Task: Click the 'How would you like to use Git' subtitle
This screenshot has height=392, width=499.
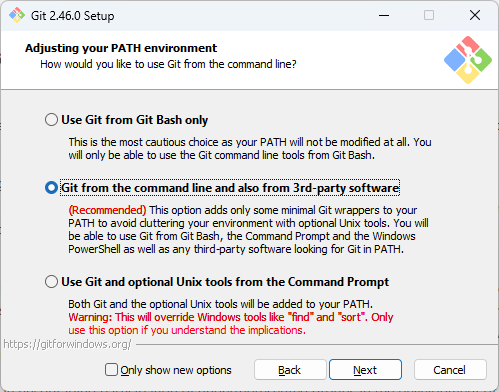Action: click(x=168, y=64)
